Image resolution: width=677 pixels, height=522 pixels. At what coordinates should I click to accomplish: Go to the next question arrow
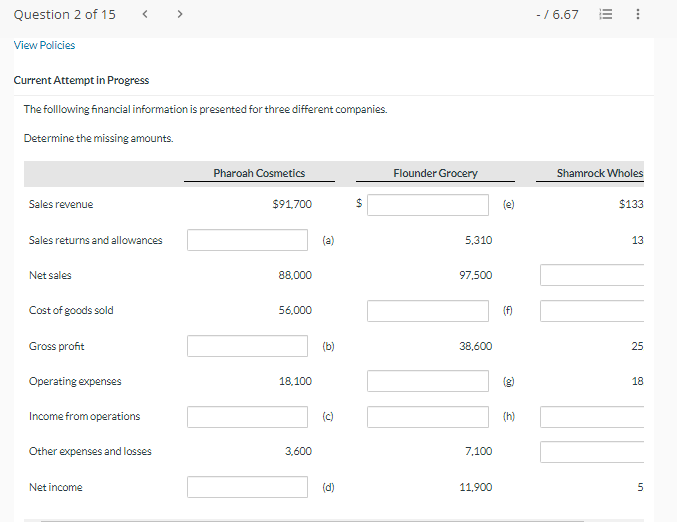click(179, 14)
